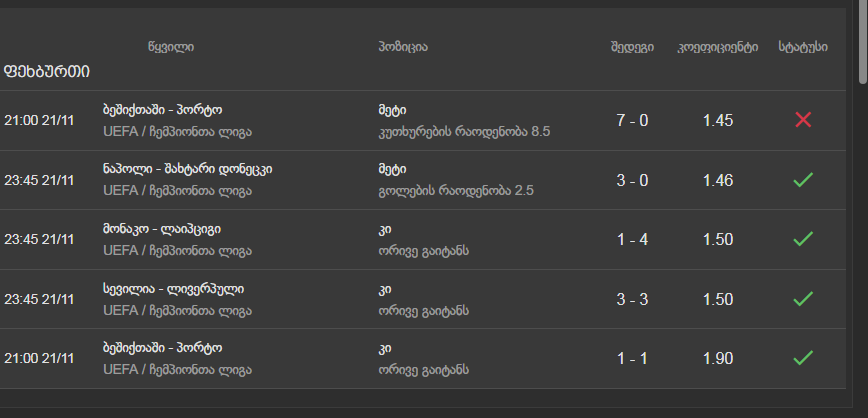Image resolution: width=868 pixels, height=418 pixels.
Task: Open the ნაპოლი - შახტარი დონეცკი match
Action: [187, 169]
